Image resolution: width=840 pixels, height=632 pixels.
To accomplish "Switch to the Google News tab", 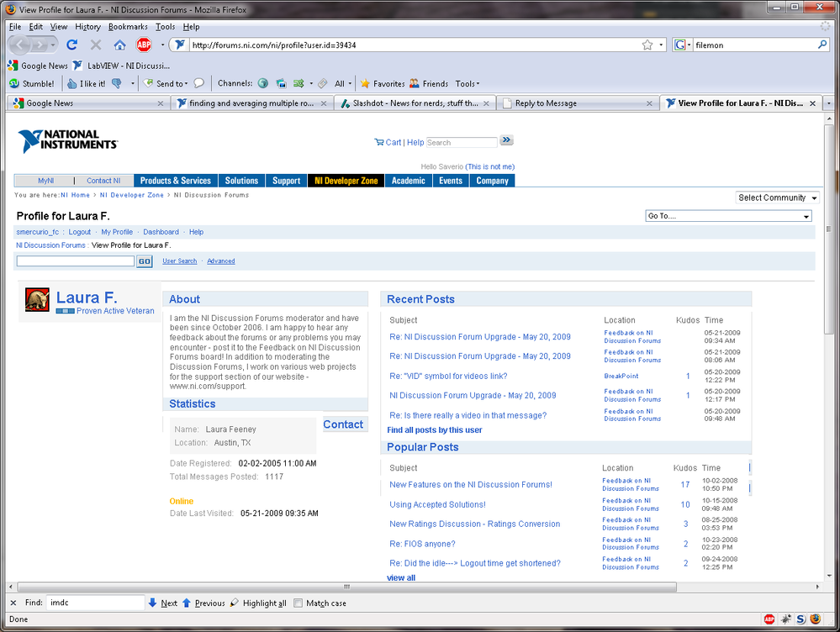I will 88,103.
